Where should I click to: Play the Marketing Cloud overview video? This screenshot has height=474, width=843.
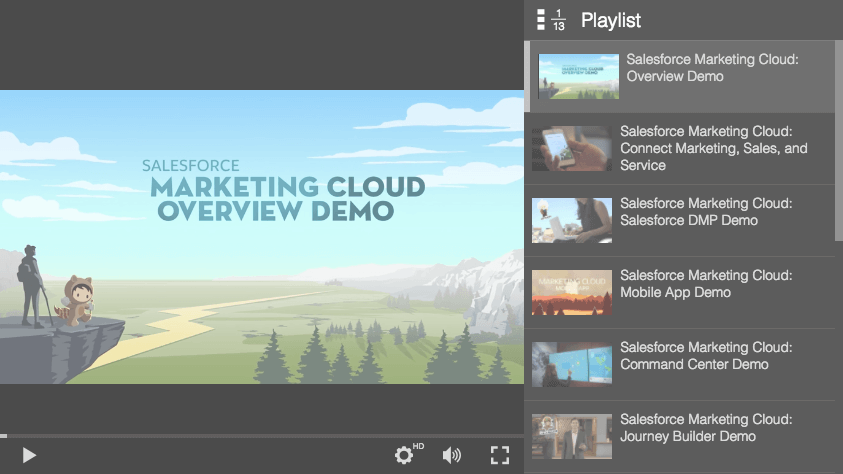(x=29, y=455)
